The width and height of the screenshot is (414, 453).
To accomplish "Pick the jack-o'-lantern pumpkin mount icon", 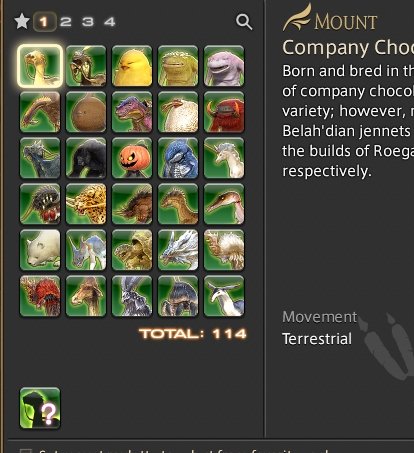I will point(132,158).
